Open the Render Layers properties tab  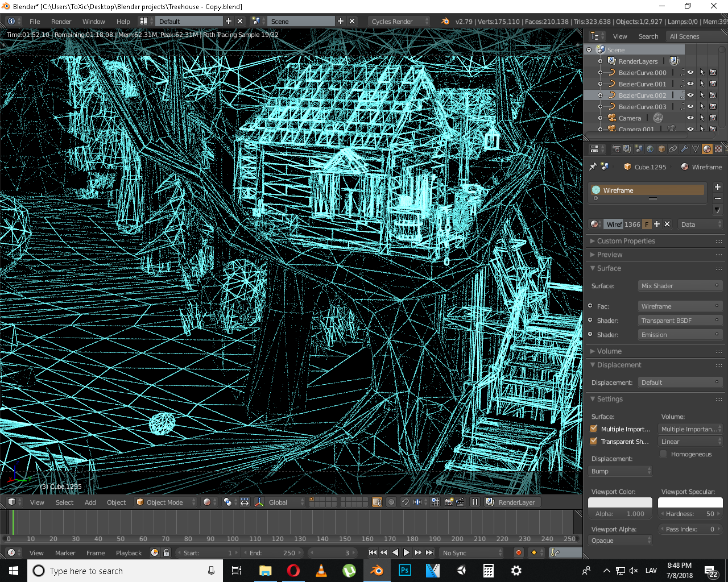(x=627, y=149)
